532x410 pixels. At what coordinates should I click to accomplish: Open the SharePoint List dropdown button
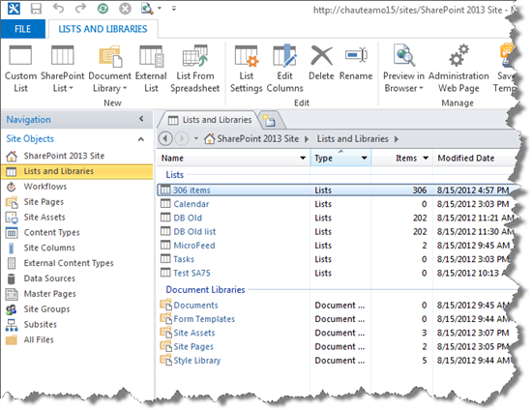pyautogui.click(x=63, y=69)
